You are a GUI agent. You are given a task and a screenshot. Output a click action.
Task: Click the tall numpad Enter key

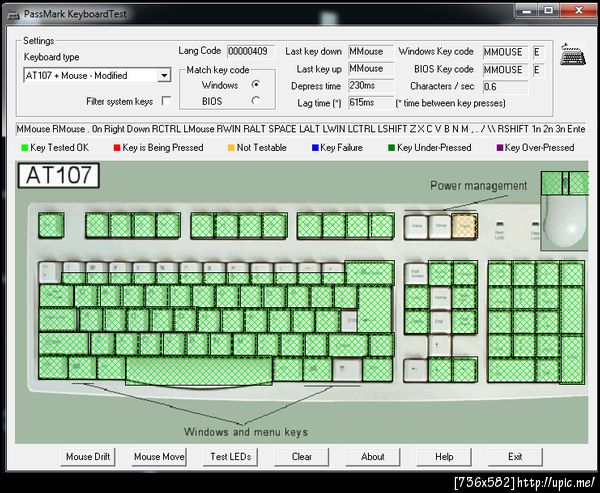[x=572, y=359]
